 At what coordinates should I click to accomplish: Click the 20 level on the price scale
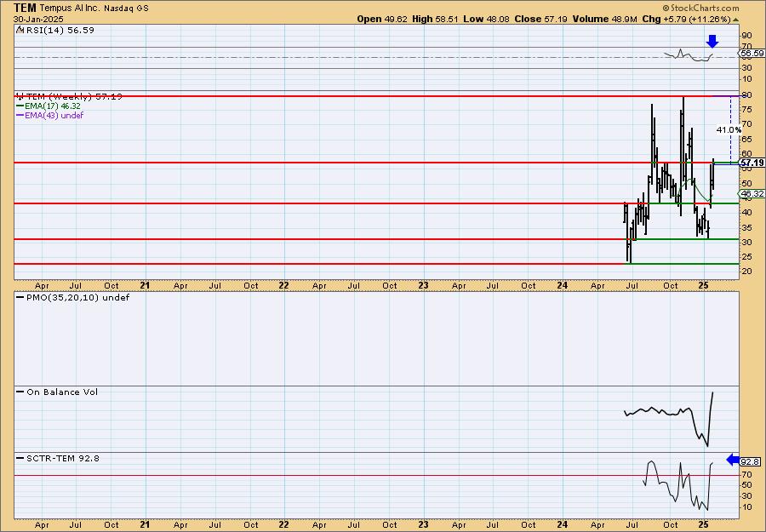point(747,272)
